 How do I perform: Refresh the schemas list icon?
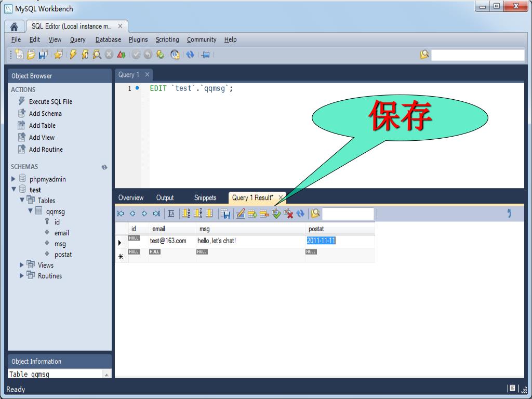click(104, 167)
